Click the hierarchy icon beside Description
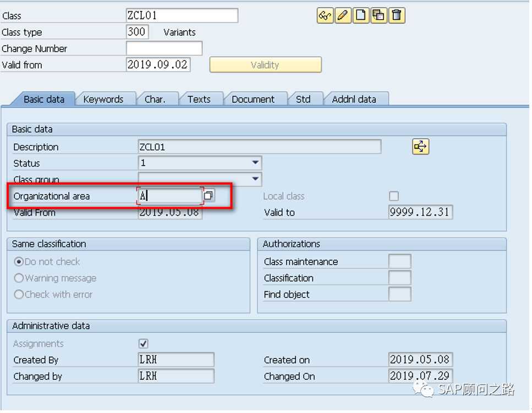The width and height of the screenshot is (532, 413). coord(420,147)
